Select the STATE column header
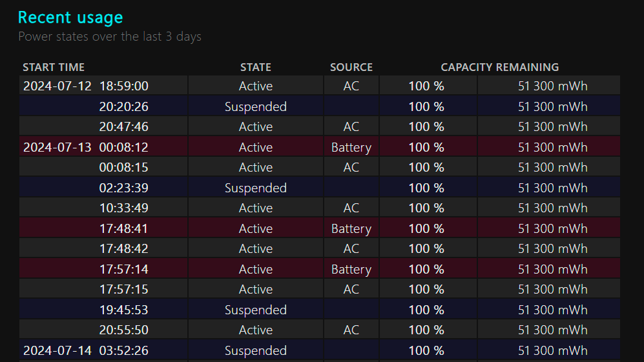The width and height of the screenshot is (644, 362). click(x=256, y=67)
